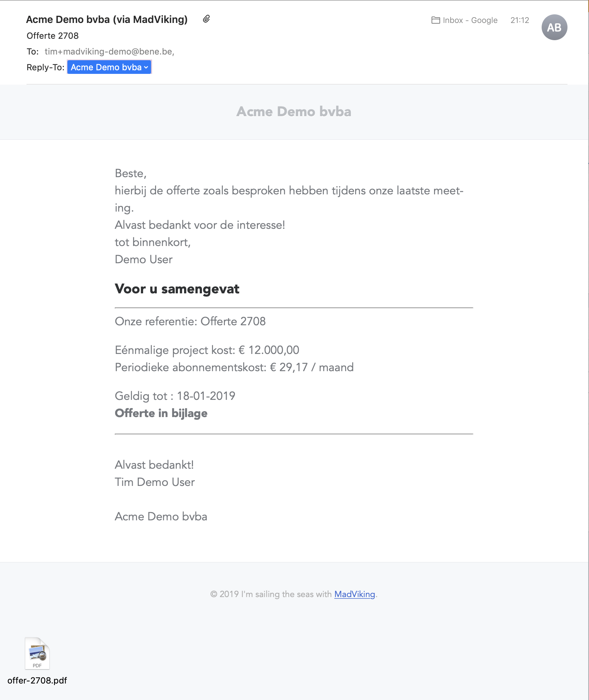Click recipient address tim+madviking-demo@bene.be
This screenshot has width=589, height=700.
(x=109, y=52)
